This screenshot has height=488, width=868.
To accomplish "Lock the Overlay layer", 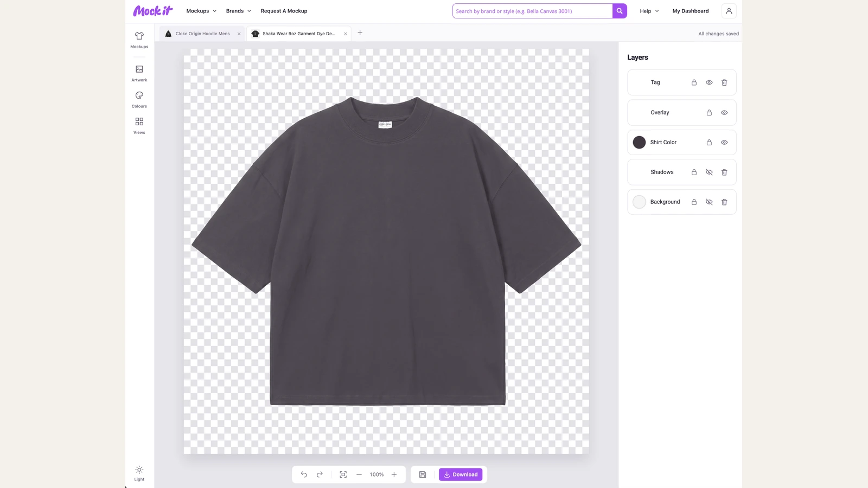I will pyautogui.click(x=709, y=113).
